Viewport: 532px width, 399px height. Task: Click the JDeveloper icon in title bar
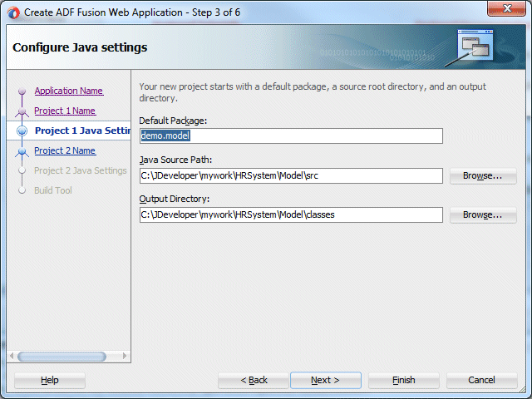(x=14, y=13)
